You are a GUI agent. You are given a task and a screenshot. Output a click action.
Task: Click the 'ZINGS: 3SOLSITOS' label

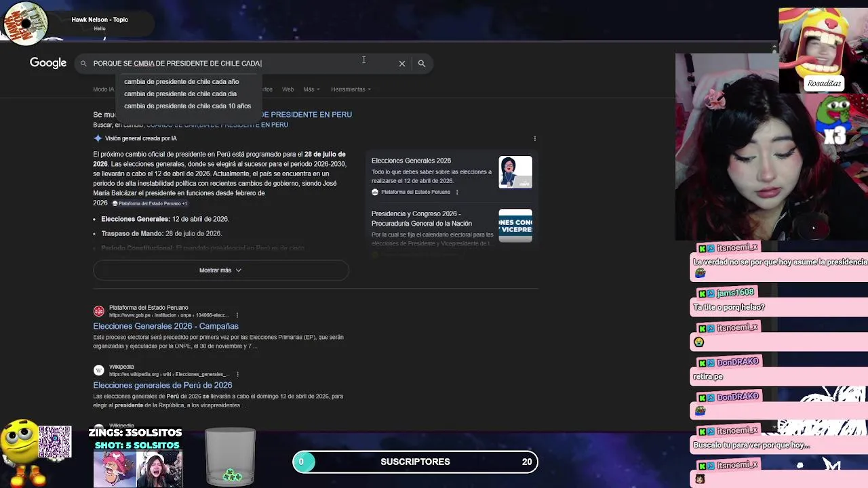pyautogui.click(x=135, y=432)
